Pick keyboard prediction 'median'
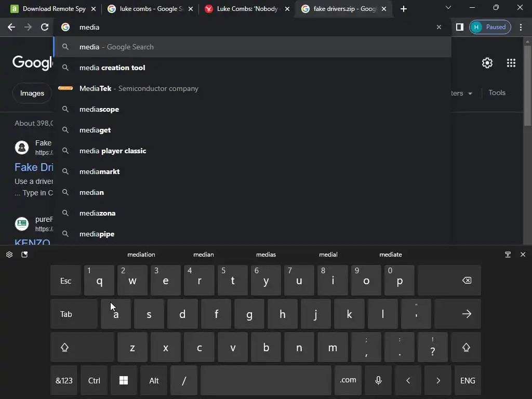The height and width of the screenshot is (399, 532). pyautogui.click(x=204, y=255)
